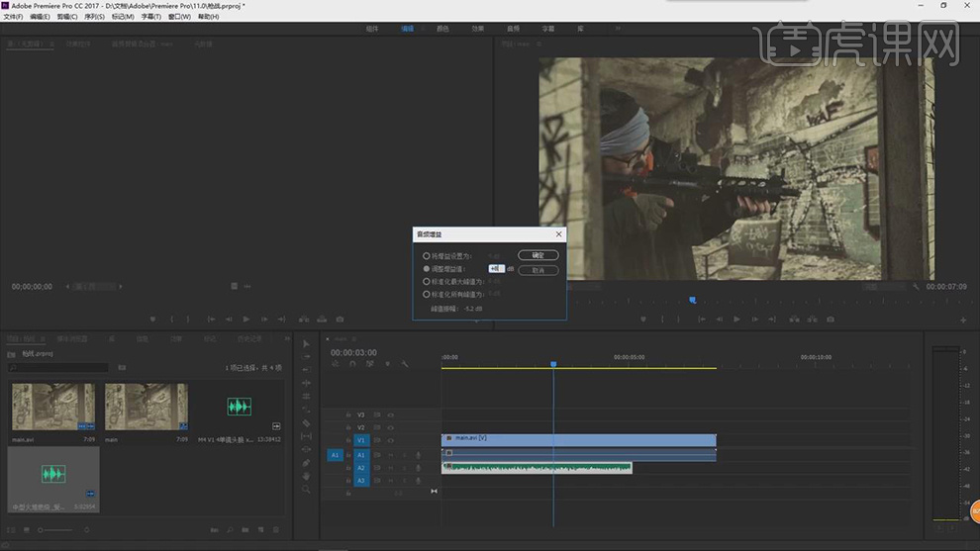The height and width of the screenshot is (551, 980).
Task: Select the 标准化最大峰值为 radio option
Action: click(427, 281)
